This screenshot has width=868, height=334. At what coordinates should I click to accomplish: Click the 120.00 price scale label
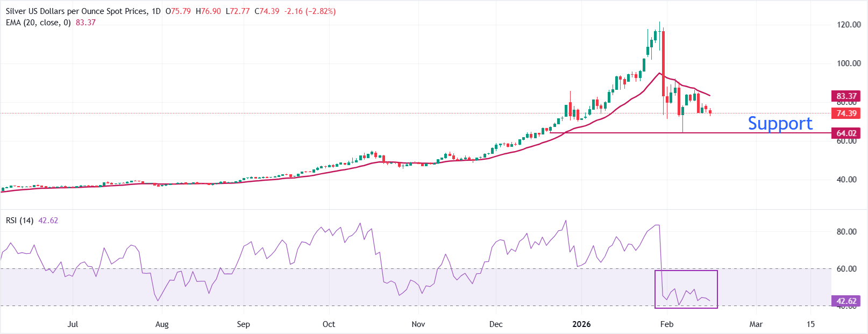coord(849,25)
